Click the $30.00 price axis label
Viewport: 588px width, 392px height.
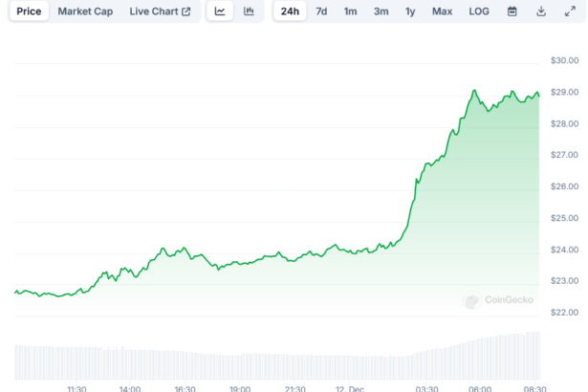tap(564, 61)
